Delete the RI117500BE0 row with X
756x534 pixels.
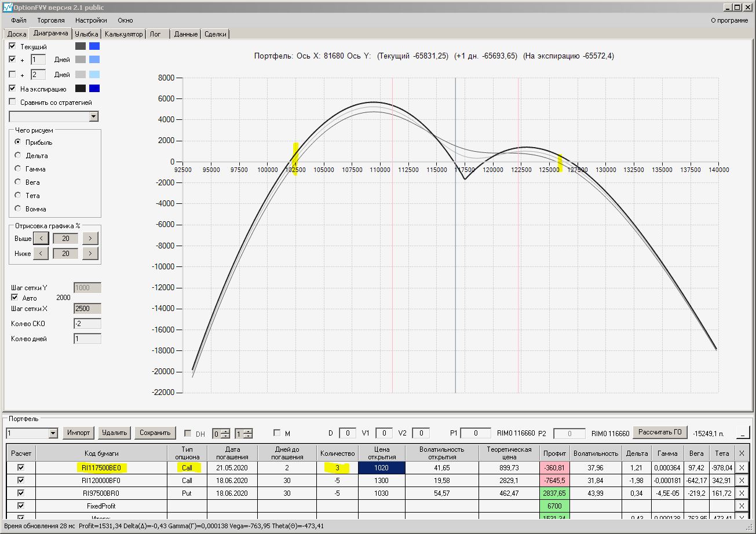tap(742, 467)
